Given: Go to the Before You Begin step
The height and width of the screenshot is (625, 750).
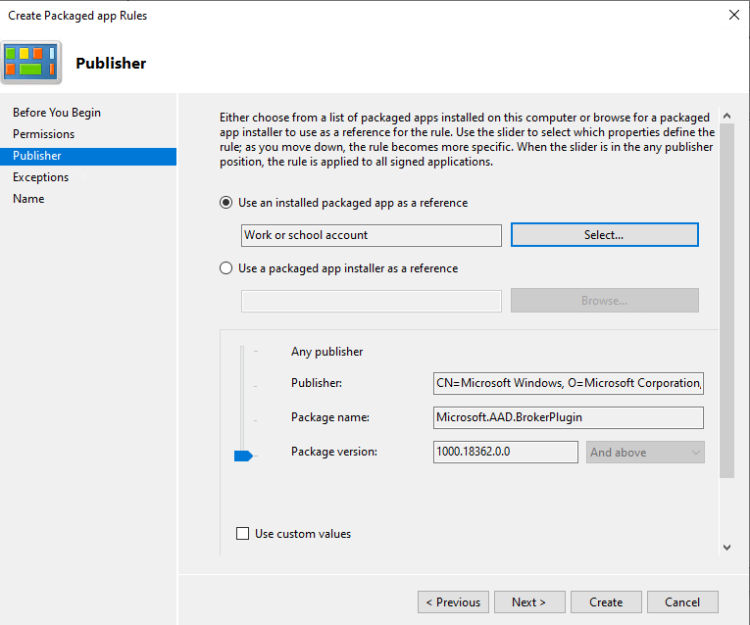Looking at the screenshot, I should click(57, 113).
